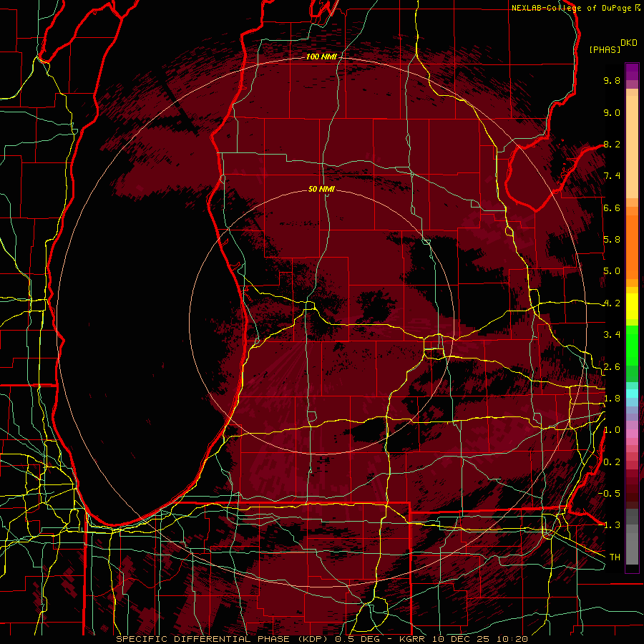
Task: Select the 5.0 legend value
Action: [612, 271]
